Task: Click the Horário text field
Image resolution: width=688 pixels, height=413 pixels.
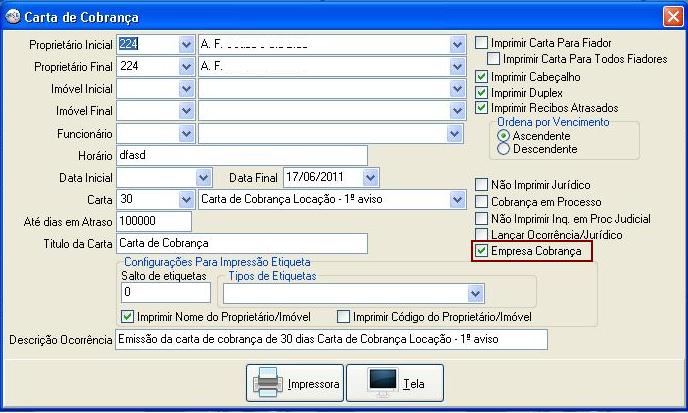Action: tap(240, 155)
